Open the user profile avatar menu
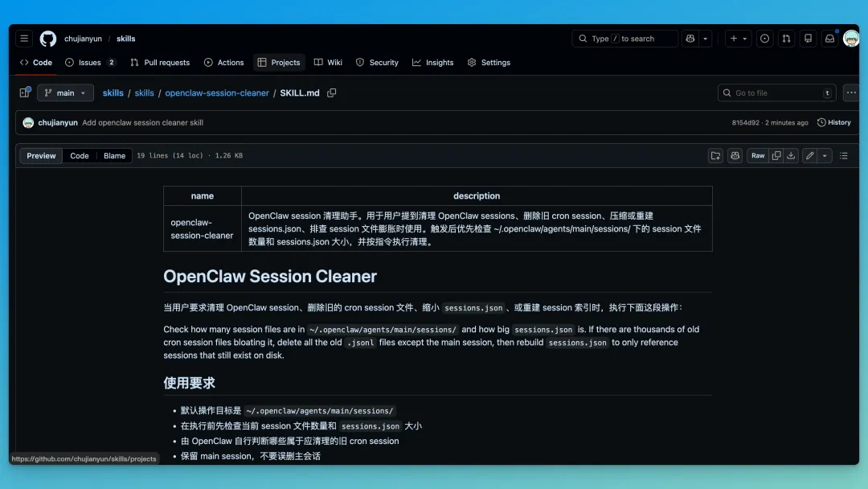Image resolution: width=868 pixels, height=489 pixels. tap(851, 39)
